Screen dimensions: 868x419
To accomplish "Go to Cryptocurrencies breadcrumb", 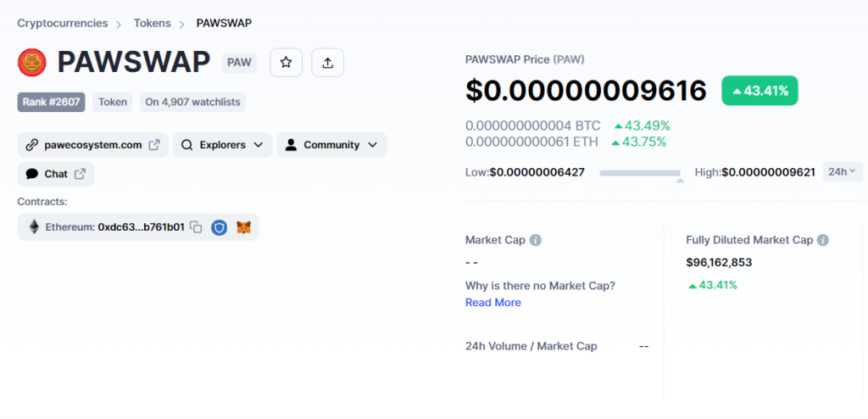I will (x=63, y=23).
